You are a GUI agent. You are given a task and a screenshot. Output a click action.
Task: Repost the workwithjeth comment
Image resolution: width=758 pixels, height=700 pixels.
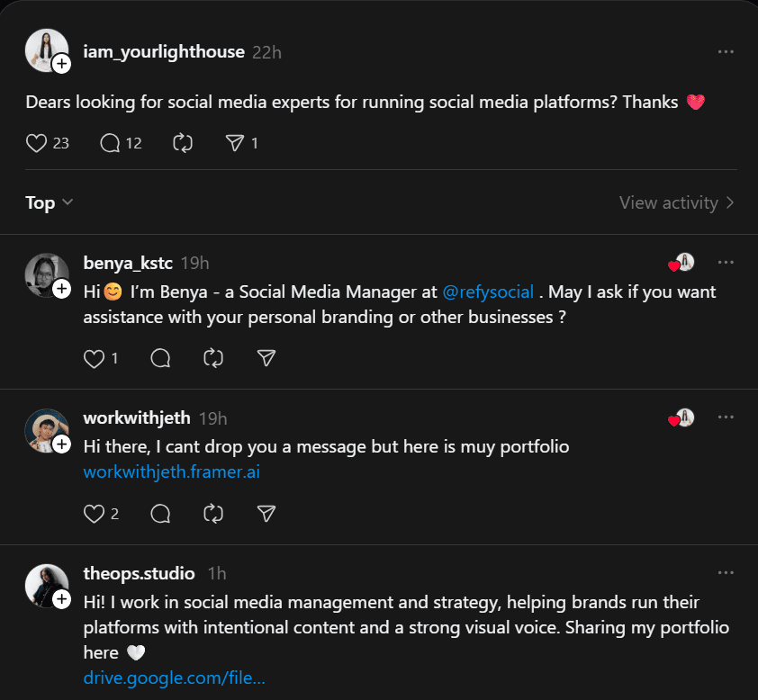tap(213, 514)
